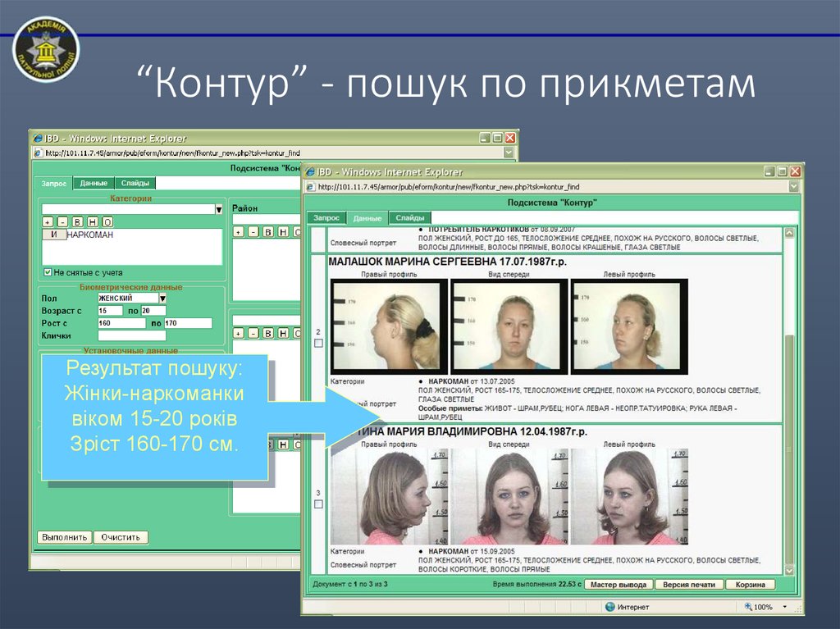Open Правый профиль photo of result 3
This screenshot has width=840, height=629.
389,497
